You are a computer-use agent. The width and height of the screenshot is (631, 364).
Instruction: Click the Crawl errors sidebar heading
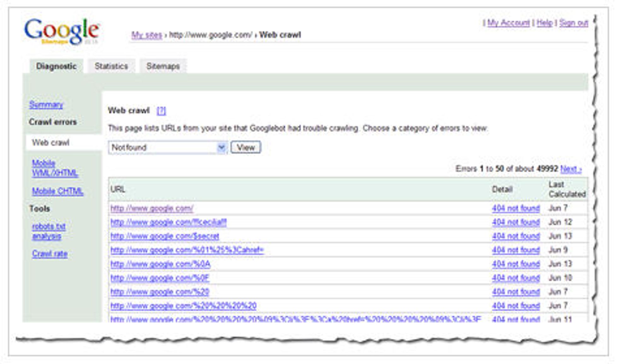coord(53,122)
